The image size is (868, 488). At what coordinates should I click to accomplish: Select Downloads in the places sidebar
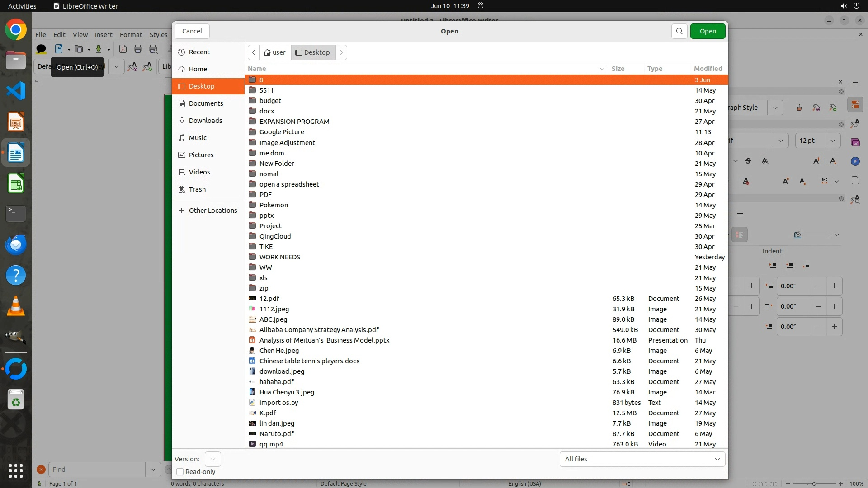(205, 121)
